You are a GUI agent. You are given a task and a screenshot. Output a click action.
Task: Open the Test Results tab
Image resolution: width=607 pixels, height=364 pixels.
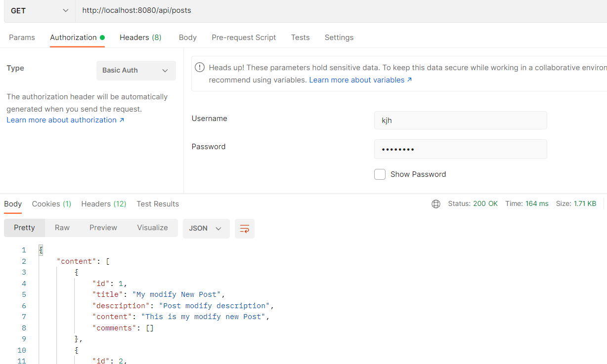coord(158,204)
